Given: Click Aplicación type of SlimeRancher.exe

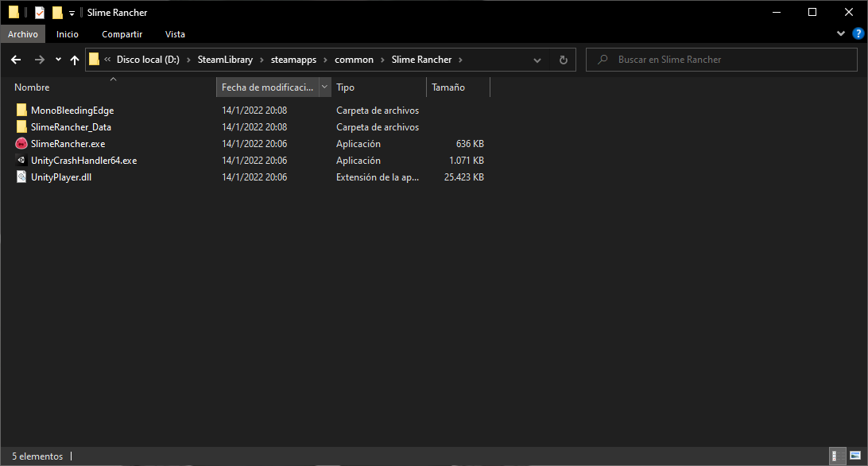Looking at the screenshot, I should click(x=358, y=143).
